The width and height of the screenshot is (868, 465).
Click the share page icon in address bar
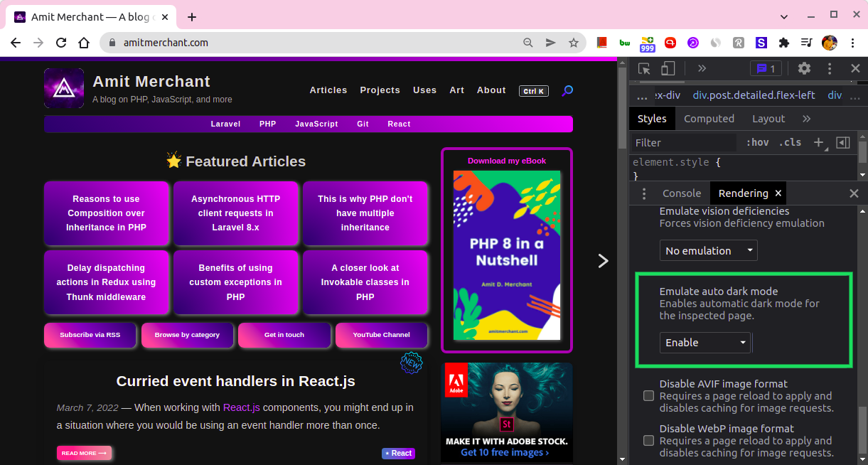coord(551,43)
